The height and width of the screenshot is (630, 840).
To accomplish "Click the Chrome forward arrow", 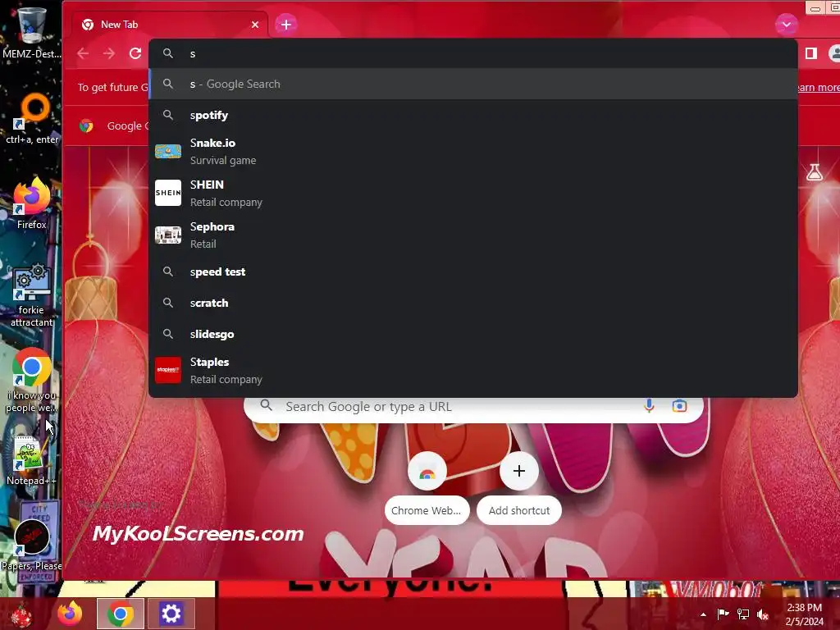I will click(109, 53).
